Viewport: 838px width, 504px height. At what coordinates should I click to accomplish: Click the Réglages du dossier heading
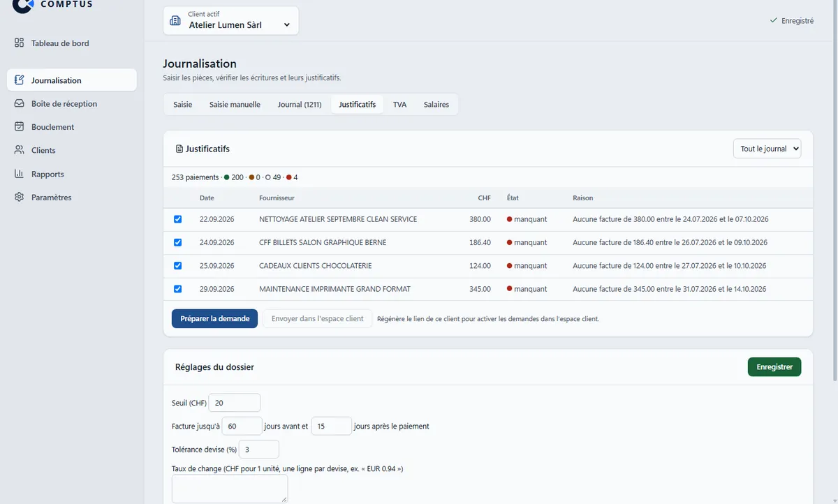click(214, 367)
